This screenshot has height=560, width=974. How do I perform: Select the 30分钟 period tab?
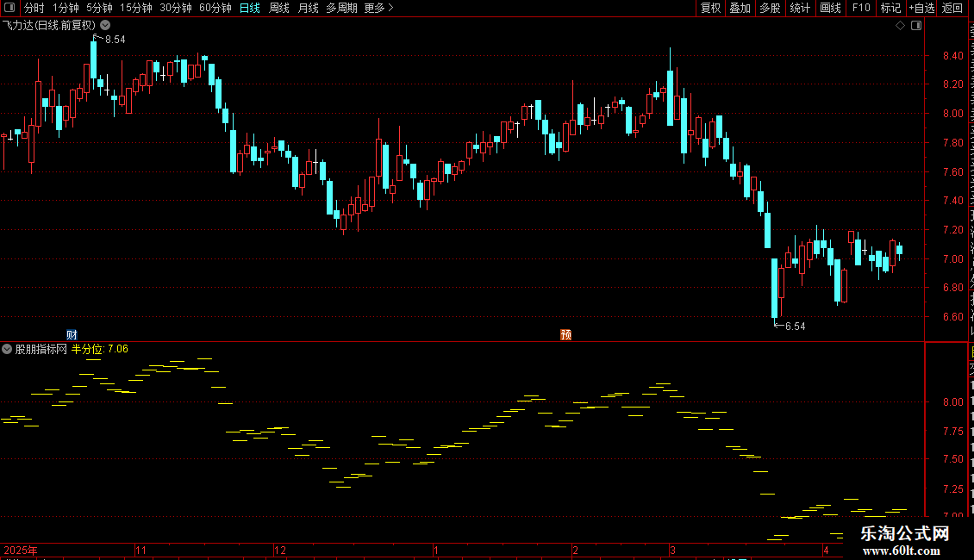176,8
